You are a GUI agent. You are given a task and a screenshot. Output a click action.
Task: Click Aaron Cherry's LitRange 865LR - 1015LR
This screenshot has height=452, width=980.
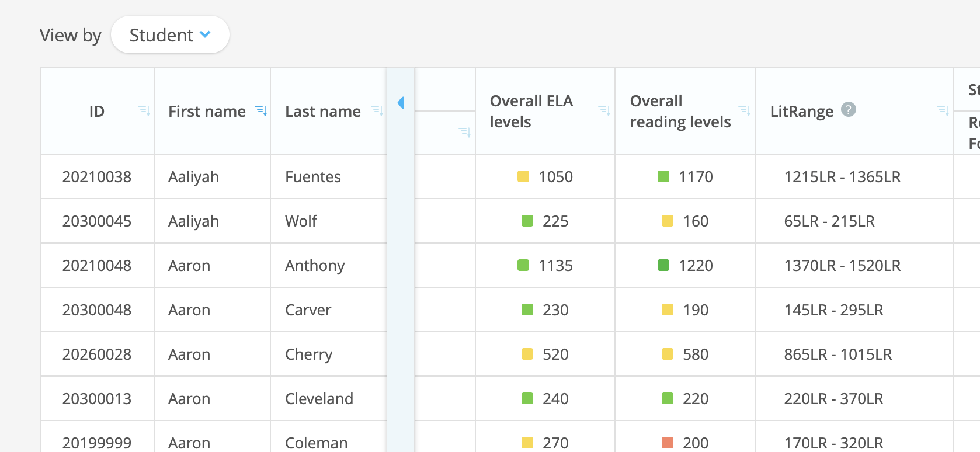tap(838, 354)
